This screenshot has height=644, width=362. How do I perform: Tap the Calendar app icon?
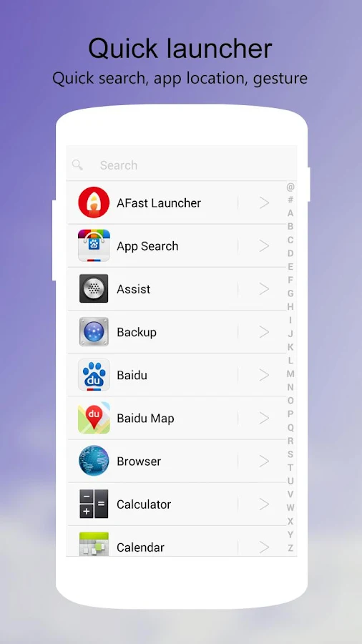[x=94, y=545]
